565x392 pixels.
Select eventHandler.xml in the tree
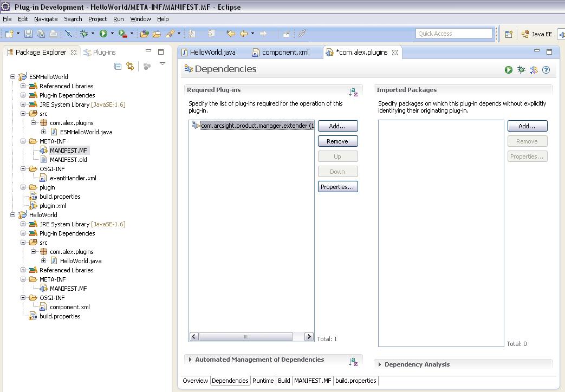[x=73, y=178]
